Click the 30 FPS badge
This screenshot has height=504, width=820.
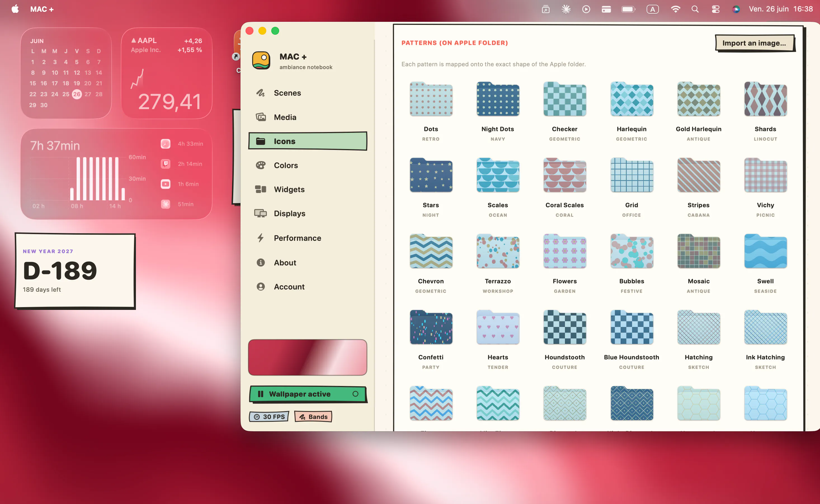pos(269,417)
